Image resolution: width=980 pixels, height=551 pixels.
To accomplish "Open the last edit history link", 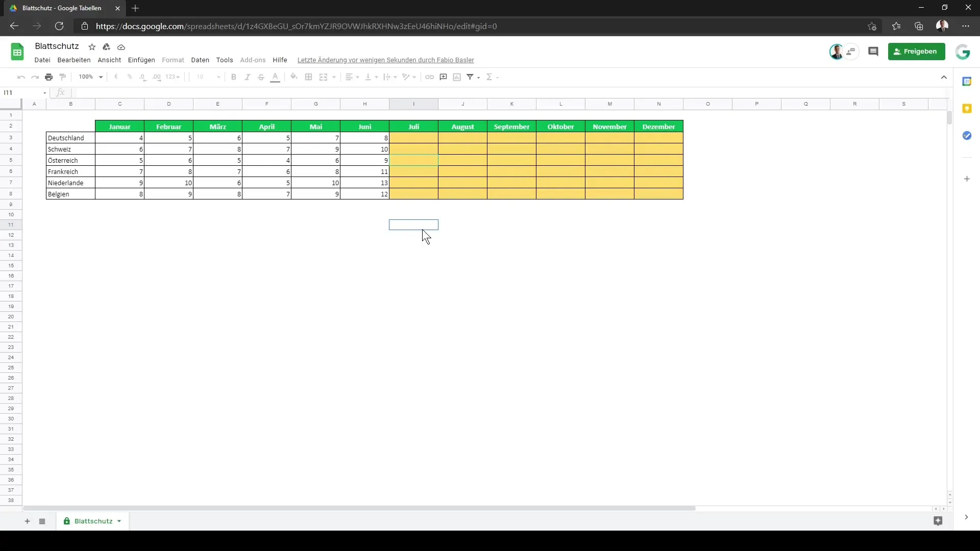I will [386, 60].
